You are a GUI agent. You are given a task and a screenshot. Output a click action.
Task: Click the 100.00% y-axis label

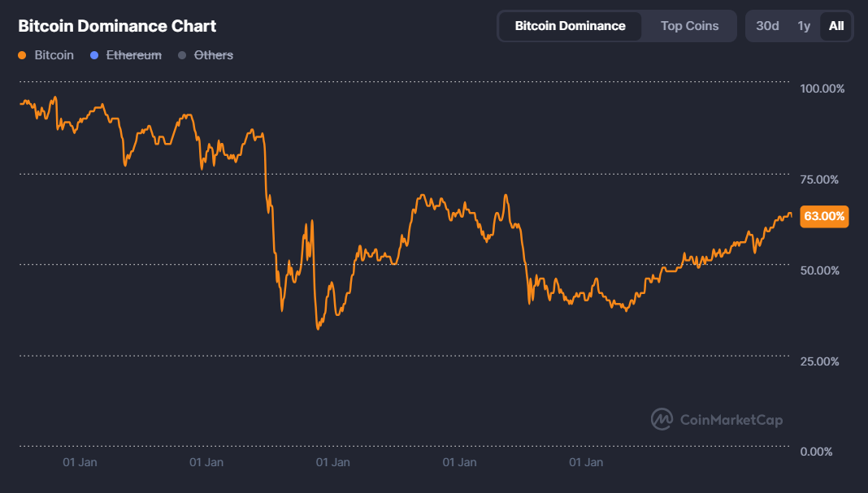[822, 88]
